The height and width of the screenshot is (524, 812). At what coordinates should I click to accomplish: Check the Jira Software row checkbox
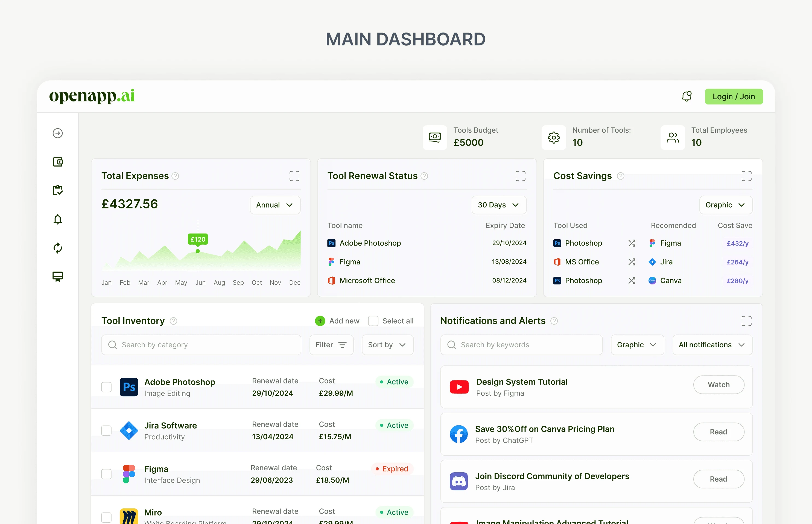106,430
